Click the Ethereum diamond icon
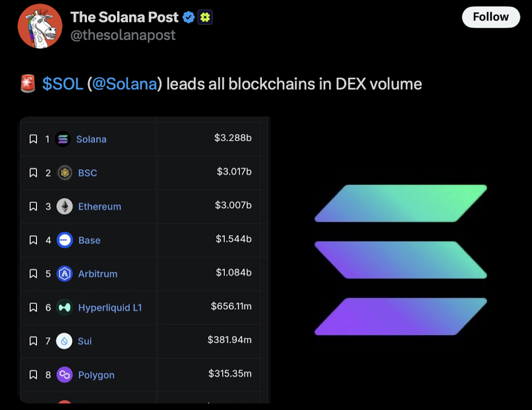 64,206
